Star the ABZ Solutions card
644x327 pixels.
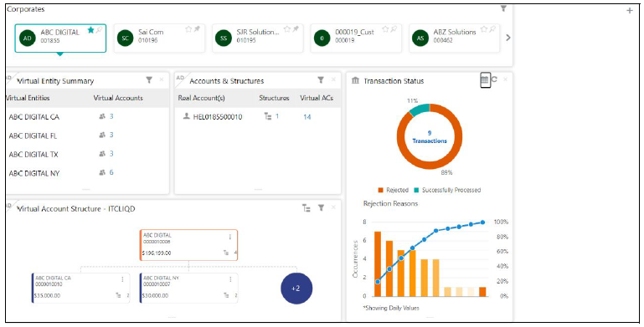(x=484, y=29)
